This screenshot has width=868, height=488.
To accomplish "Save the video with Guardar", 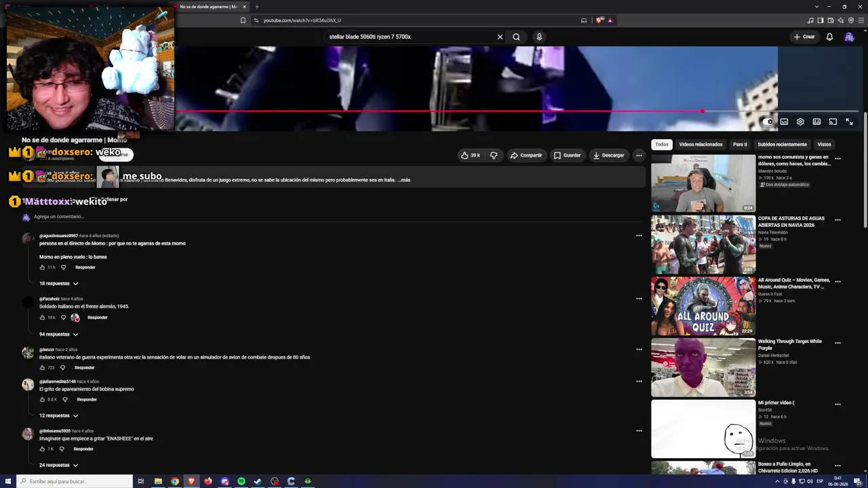I will pyautogui.click(x=568, y=155).
